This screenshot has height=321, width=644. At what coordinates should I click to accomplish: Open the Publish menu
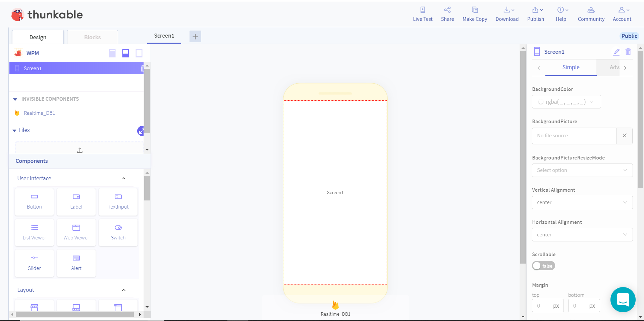point(536,14)
